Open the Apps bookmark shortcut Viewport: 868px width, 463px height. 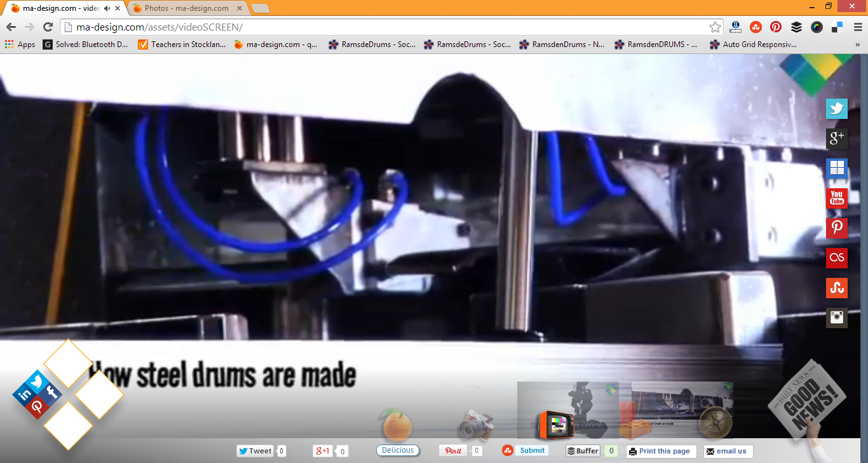tap(20, 45)
